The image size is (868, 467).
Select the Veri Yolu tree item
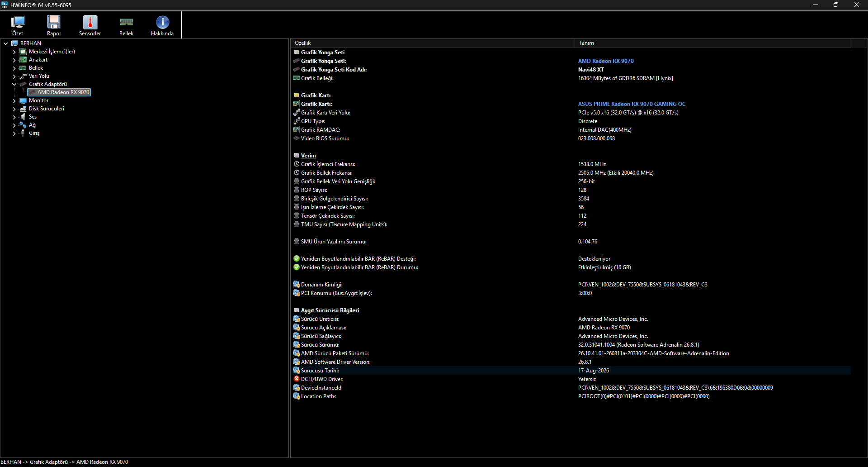pos(39,76)
